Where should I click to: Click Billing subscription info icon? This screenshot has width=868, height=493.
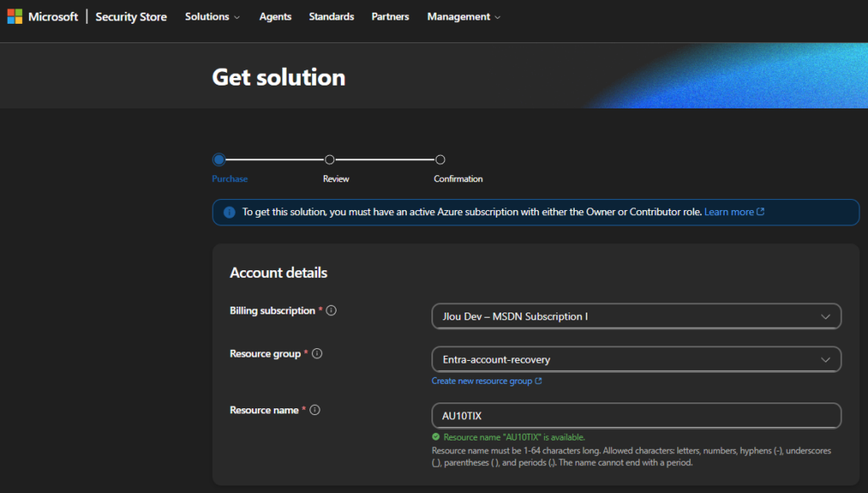click(x=331, y=311)
